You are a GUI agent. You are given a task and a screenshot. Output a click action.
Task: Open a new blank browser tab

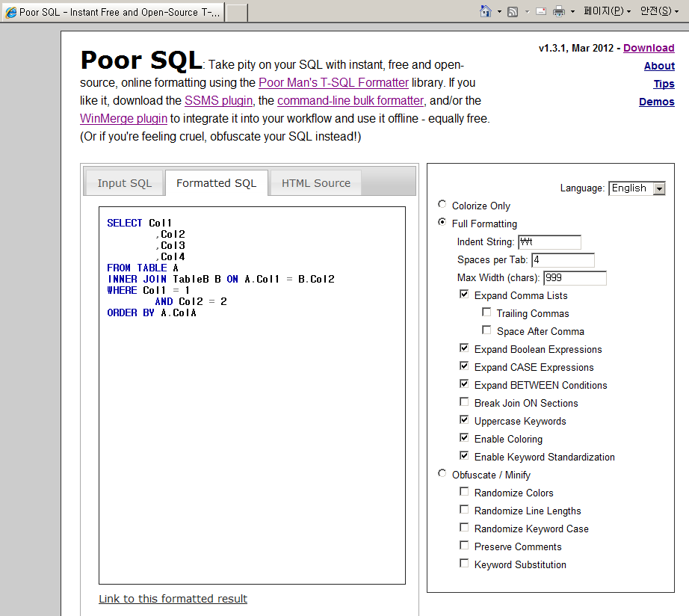tap(236, 12)
